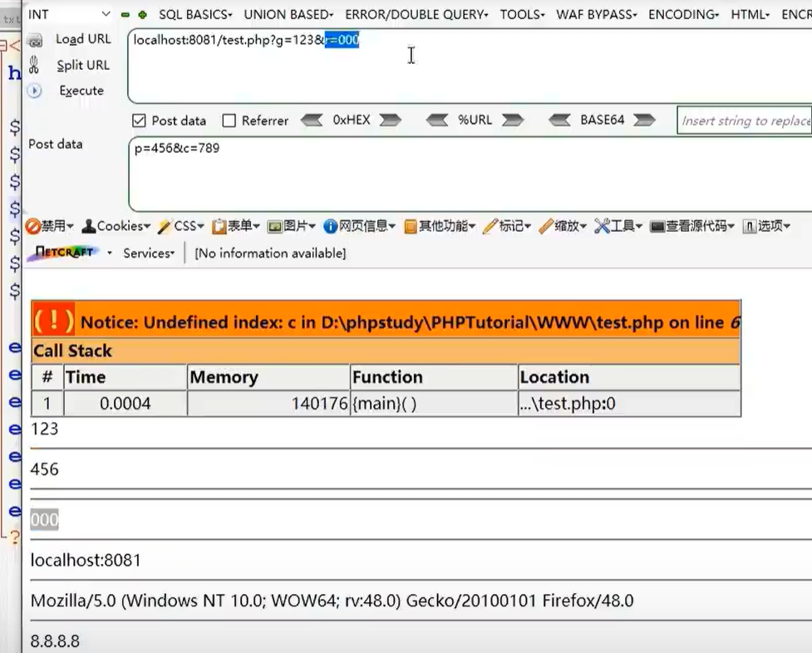Screen dimensions: 812x653
Task: Expand the arrow next to Netcraft logo
Action: 109,253
